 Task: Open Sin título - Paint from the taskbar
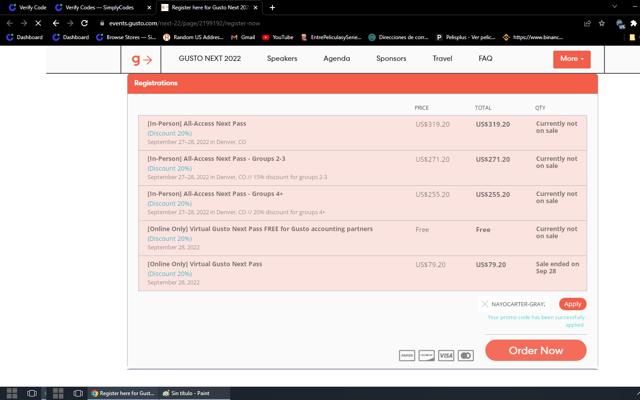point(186,393)
